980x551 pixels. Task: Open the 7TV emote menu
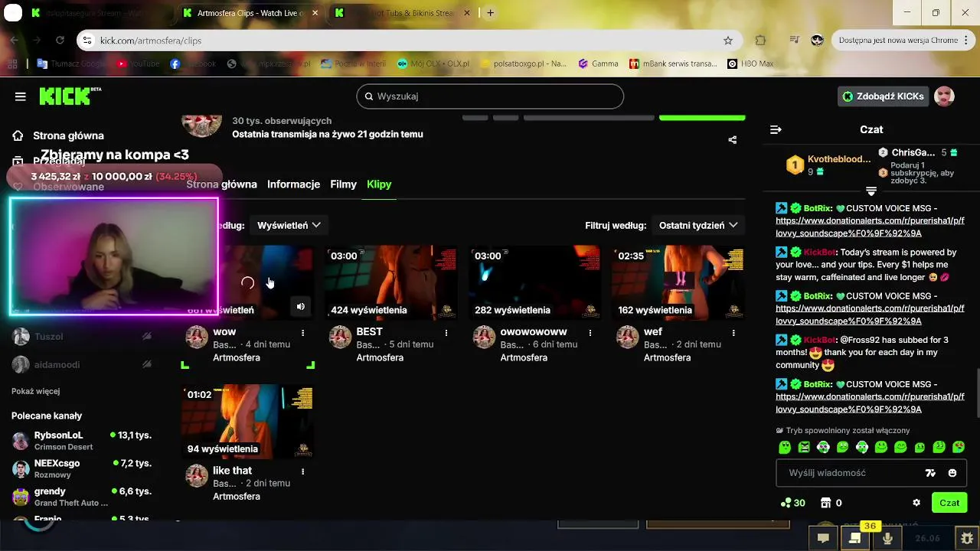(x=930, y=473)
